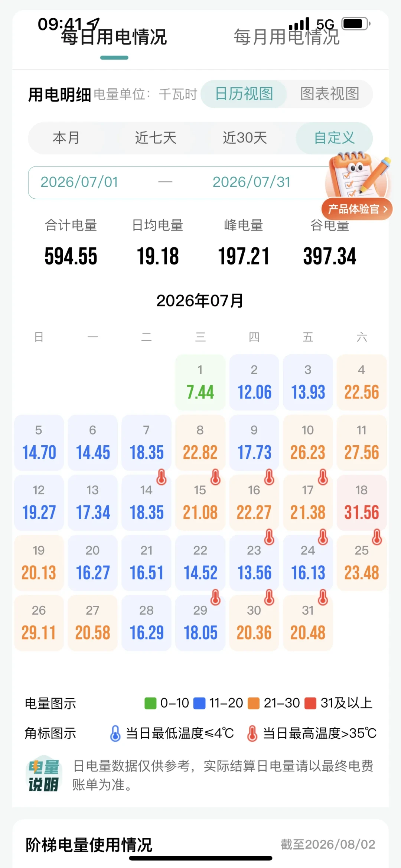Tap the battery status bar icon
This screenshot has height=868, width=401.
(356, 24)
